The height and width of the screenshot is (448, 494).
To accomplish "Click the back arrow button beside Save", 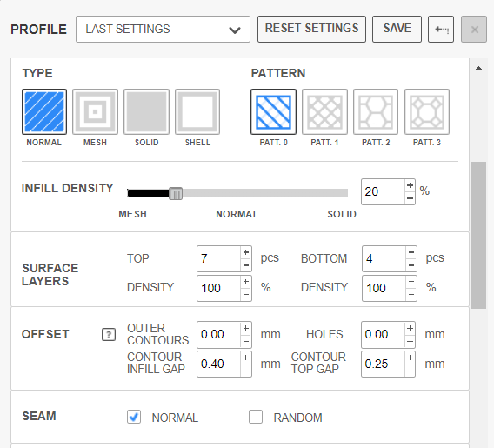I will 441,29.
